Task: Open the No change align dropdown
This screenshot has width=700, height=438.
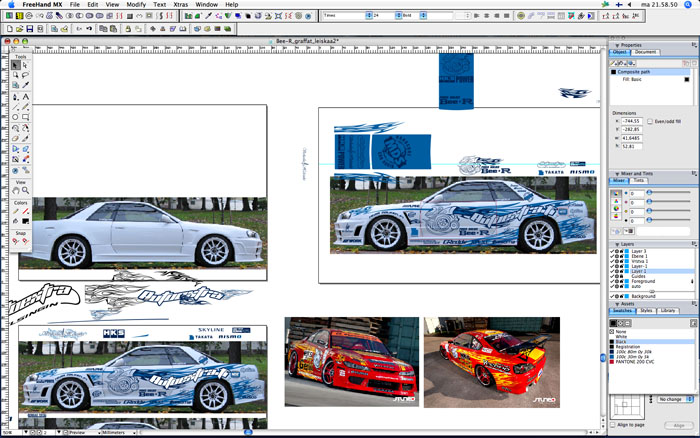Action: coord(675,399)
